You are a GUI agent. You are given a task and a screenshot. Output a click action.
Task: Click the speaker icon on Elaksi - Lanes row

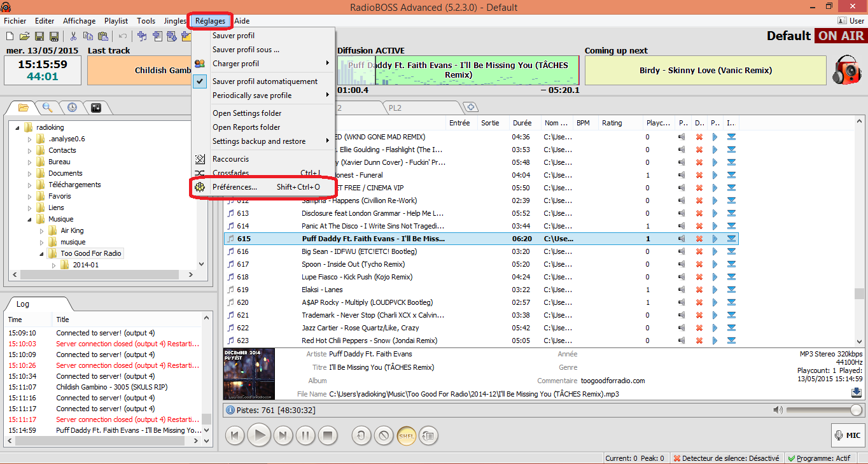coord(682,290)
